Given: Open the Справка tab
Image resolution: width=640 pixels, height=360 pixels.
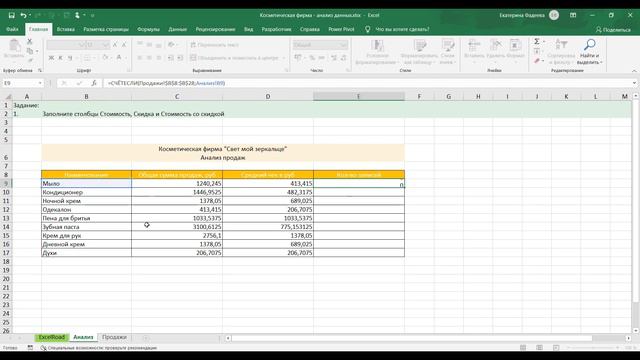Looking at the screenshot, I should tap(310, 29).
